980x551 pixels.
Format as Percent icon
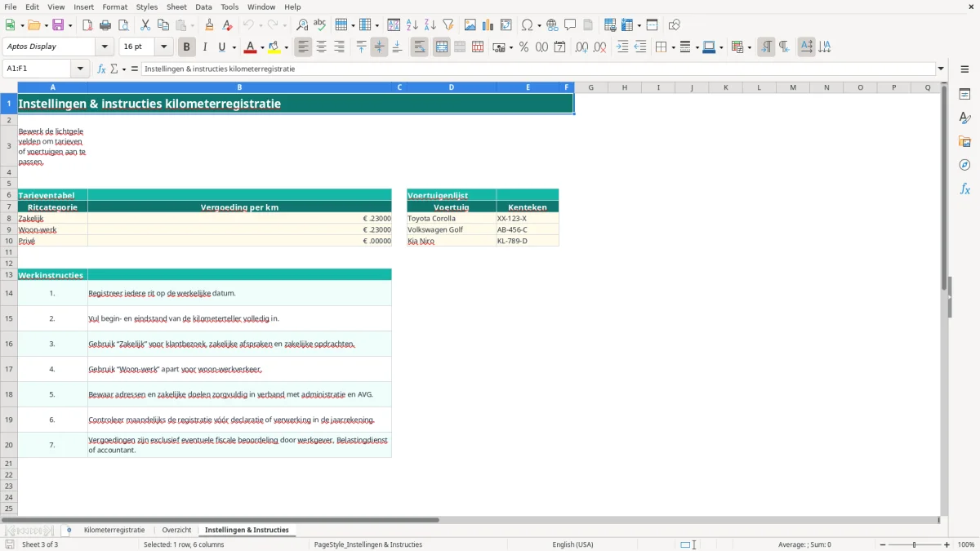click(523, 47)
